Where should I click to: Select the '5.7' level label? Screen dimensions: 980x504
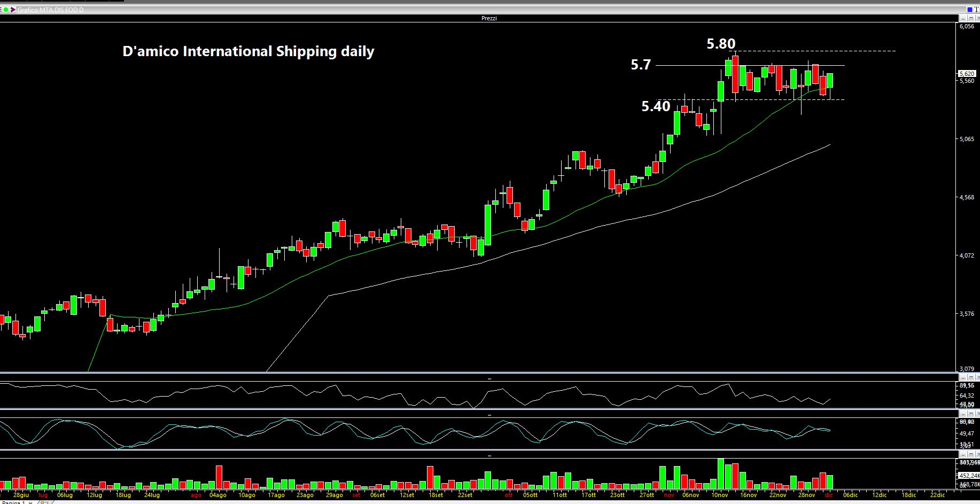(641, 65)
